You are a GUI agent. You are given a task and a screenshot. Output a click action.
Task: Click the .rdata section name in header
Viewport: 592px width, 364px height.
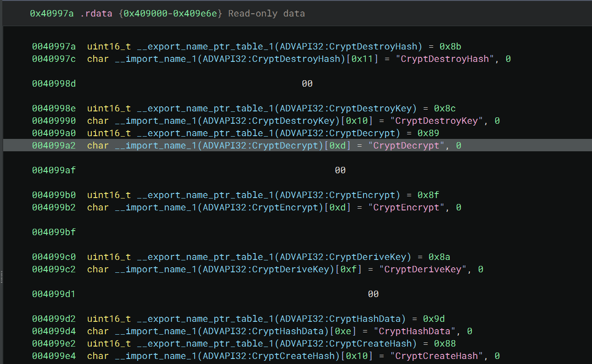point(96,13)
